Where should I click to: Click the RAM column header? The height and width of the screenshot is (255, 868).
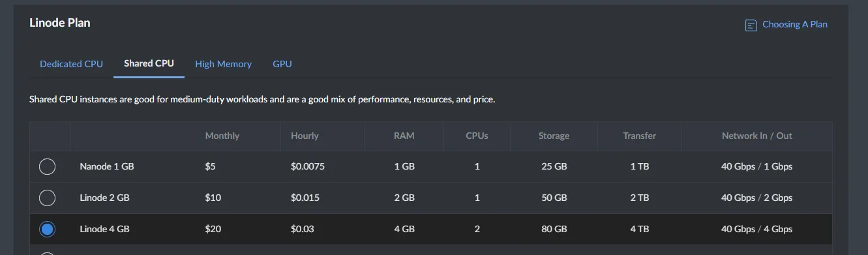404,136
